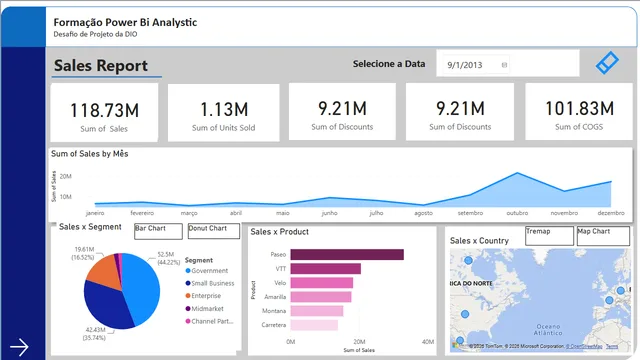Image resolution: width=640 pixels, height=360 pixels.
Task: Select the Velo product bar
Action: pos(322,283)
